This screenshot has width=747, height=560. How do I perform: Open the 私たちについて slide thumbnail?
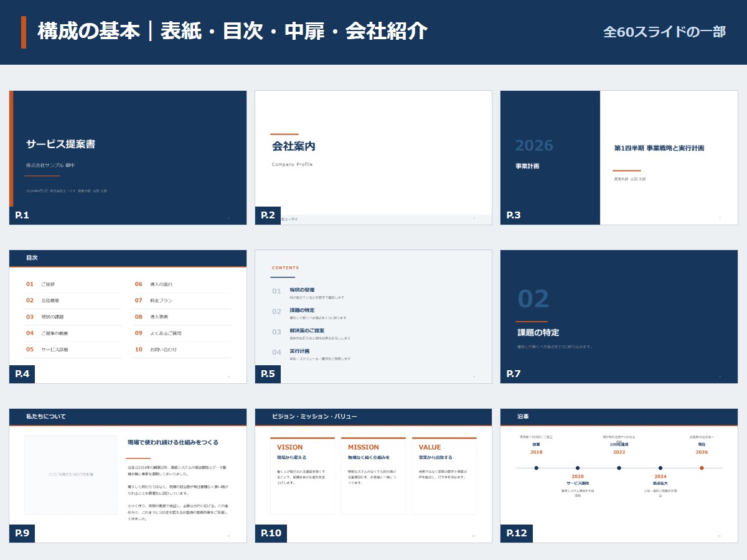point(128,475)
